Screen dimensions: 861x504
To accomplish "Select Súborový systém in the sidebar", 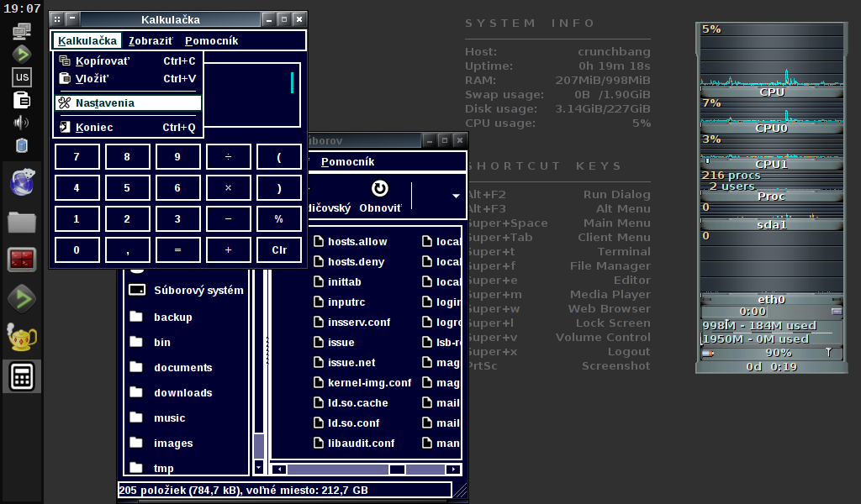I will 187,290.
